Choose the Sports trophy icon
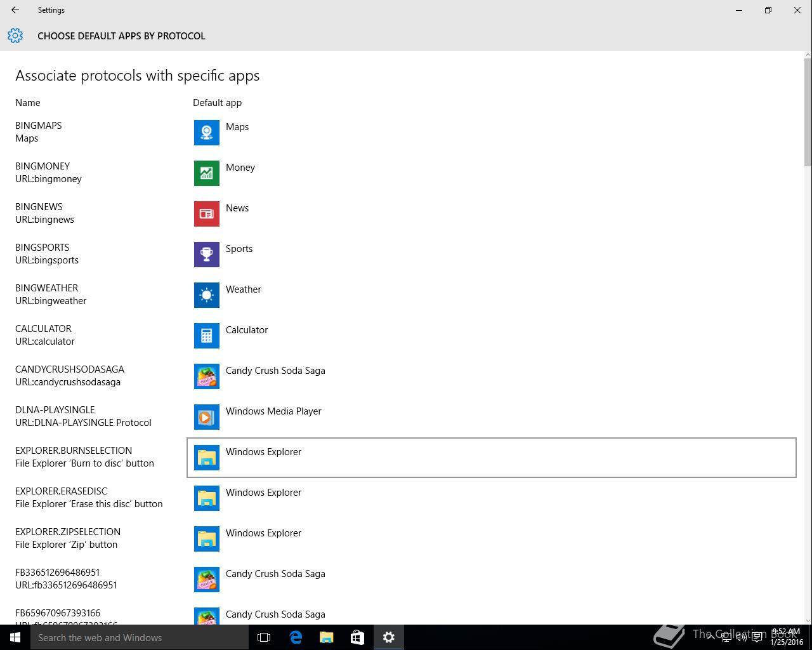The width and height of the screenshot is (812, 650). click(206, 255)
